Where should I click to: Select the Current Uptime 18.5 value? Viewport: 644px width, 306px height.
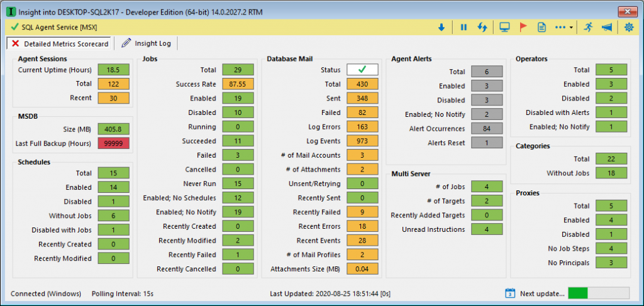pyautogui.click(x=113, y=70)
